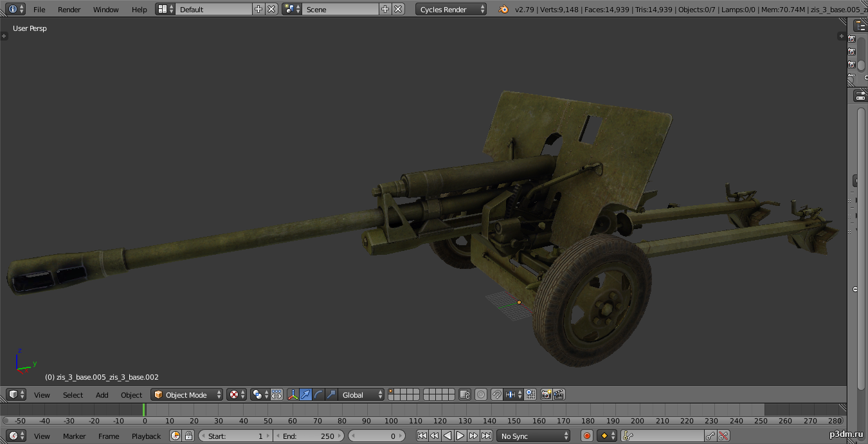Delete the current Scene
The width and height of the screenshot is (868, 444).
[399, 9]
